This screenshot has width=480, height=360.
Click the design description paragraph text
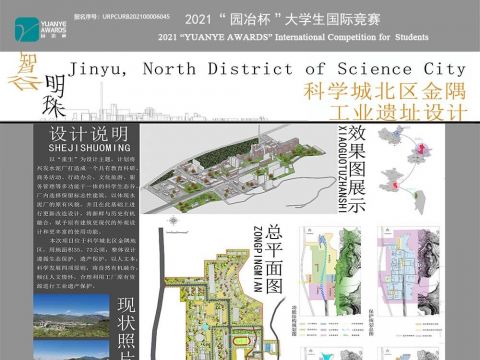(86, 223)
